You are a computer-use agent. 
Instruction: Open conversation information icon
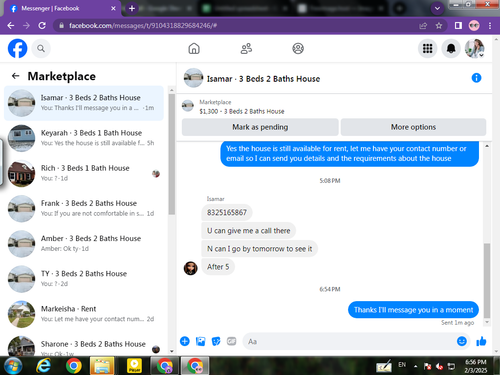click(476, 78)
